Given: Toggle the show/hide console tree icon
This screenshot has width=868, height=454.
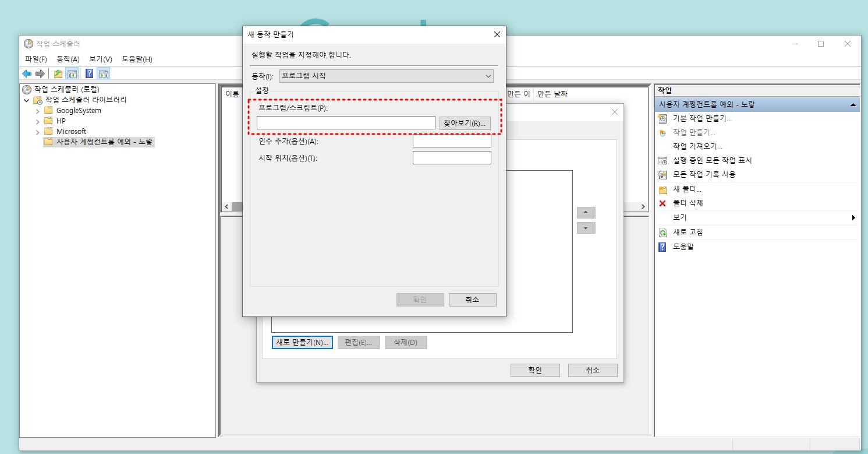Looking at the screenshot, I should pos(72,74).
